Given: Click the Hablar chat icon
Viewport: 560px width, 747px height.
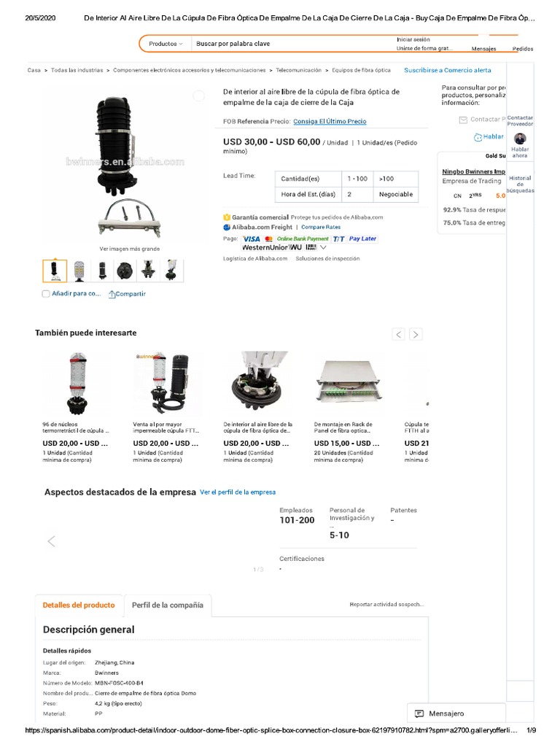Looking at the screenshot, I should (x=478, y=137).
